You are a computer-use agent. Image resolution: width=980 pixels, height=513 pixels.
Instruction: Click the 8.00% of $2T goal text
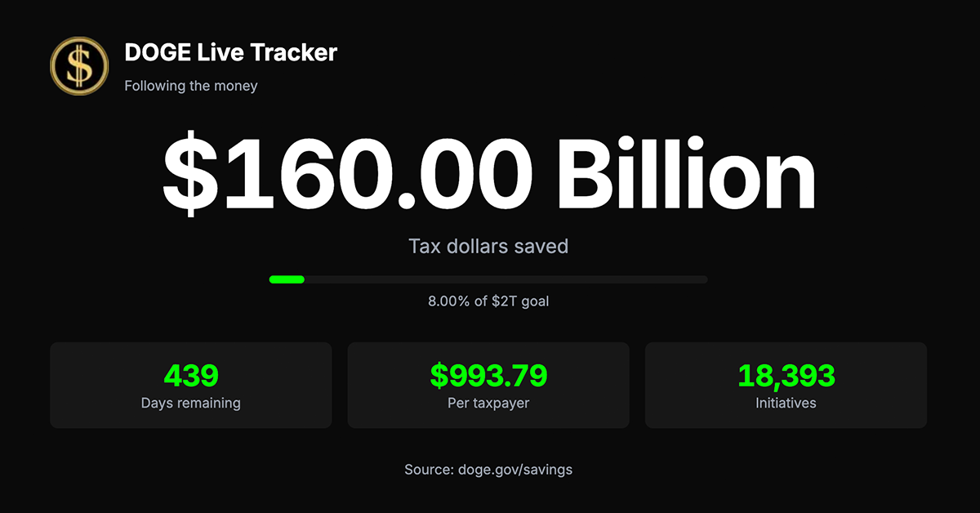pos(488,301)
